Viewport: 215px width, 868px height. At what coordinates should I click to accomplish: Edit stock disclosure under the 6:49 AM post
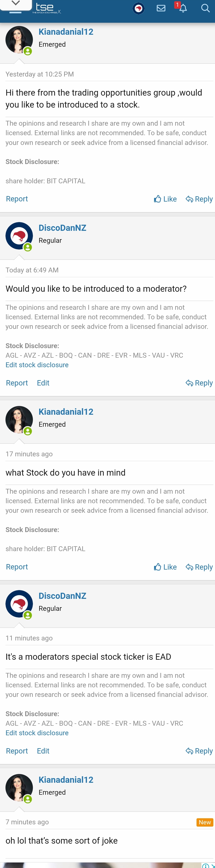pos(37,365)
